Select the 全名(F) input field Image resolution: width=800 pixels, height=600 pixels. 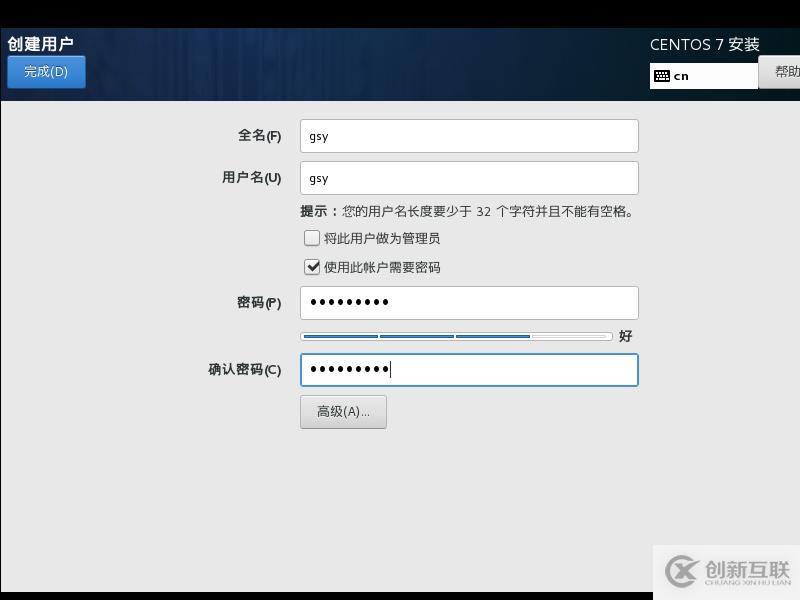point(469,135)
